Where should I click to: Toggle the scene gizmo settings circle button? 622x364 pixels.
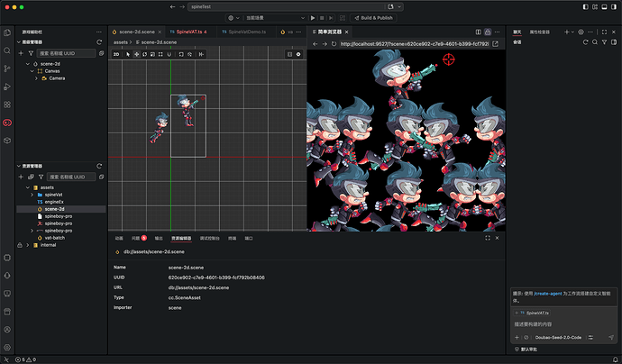tap(298, 54)
